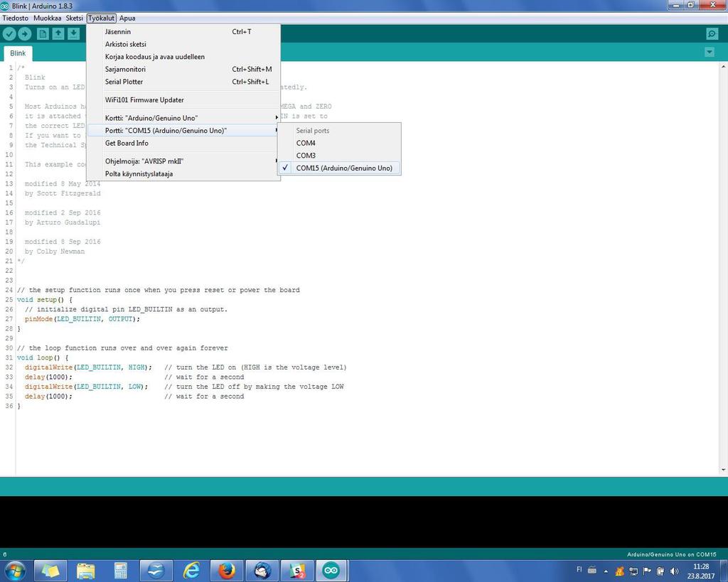
Task: Open the network tray icon
Action: click(633, 571)
